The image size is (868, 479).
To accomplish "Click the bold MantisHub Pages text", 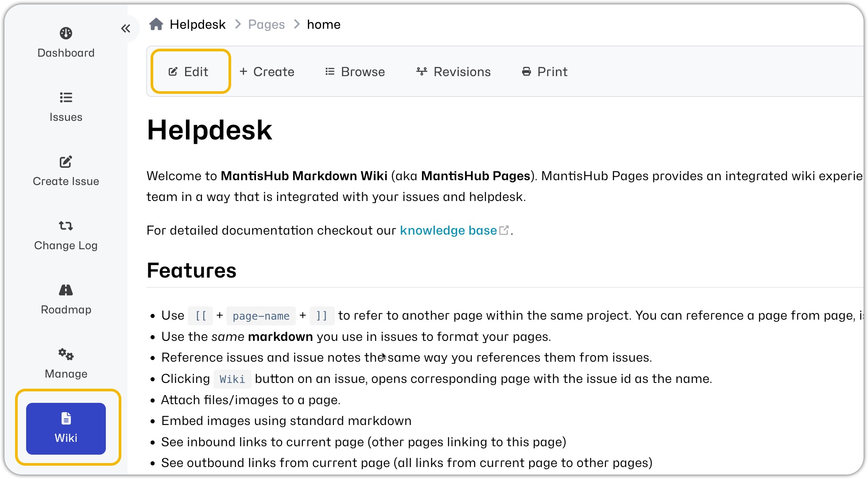I will (476, 176).
